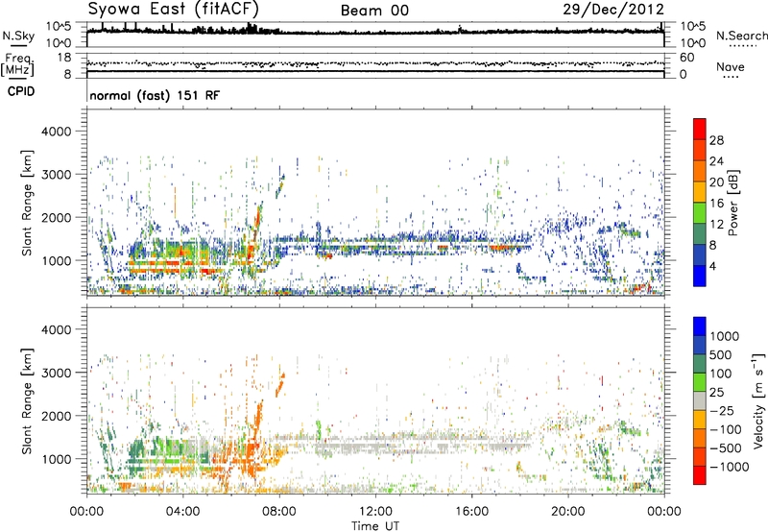Screen dimensions: 768x532
Task: Click the 'Beam 00' label
Action: coord(374,11)
